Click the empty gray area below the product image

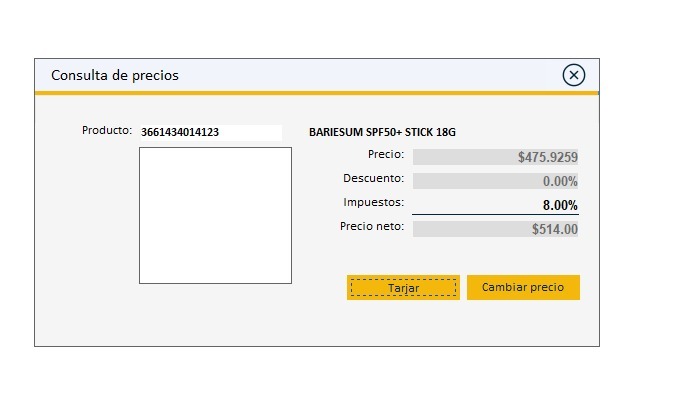pos(215,315)
